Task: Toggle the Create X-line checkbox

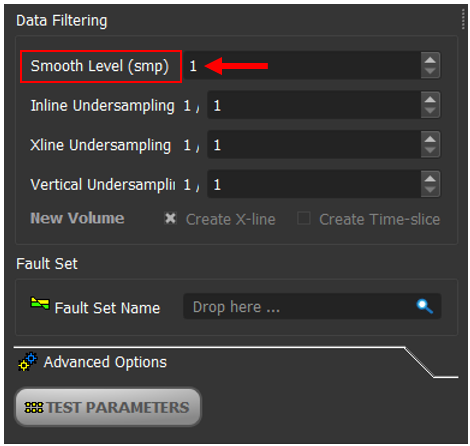Action: [170, 219]
